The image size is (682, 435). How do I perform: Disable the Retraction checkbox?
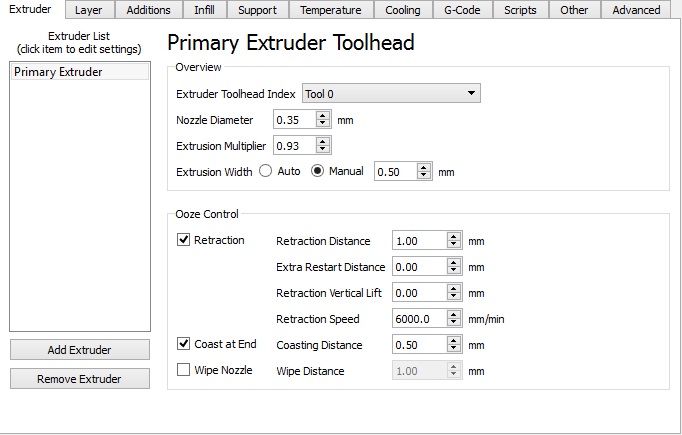coord(183,240)
